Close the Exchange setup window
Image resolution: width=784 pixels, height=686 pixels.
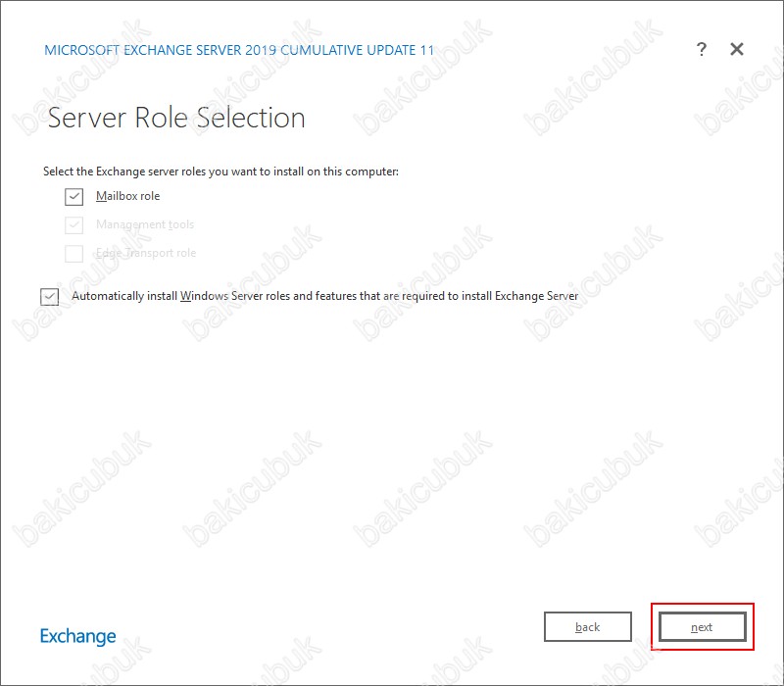737,50
